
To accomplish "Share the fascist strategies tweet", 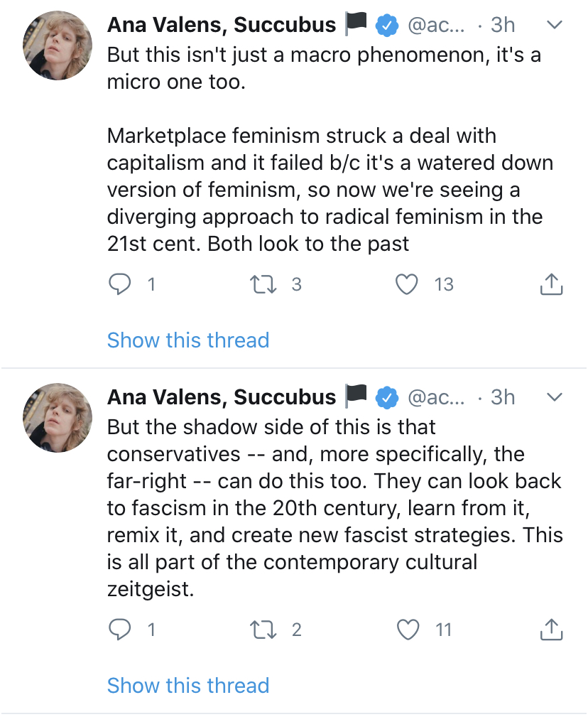I will pos(551,630).
